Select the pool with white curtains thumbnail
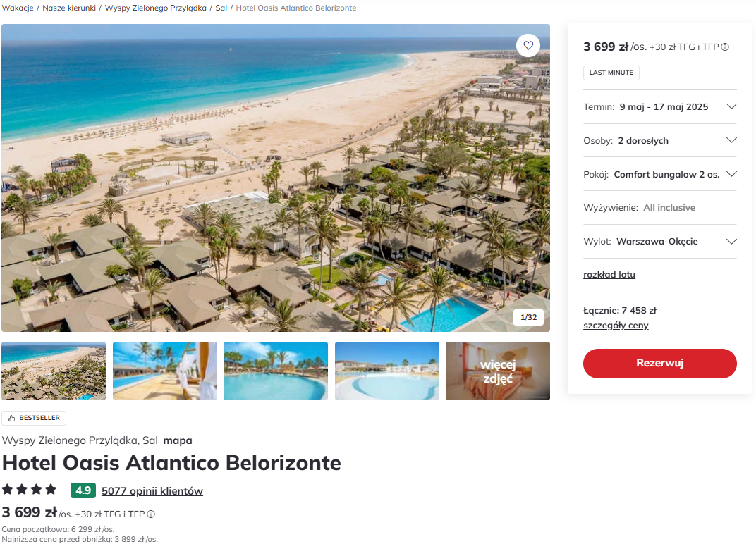 165,371
